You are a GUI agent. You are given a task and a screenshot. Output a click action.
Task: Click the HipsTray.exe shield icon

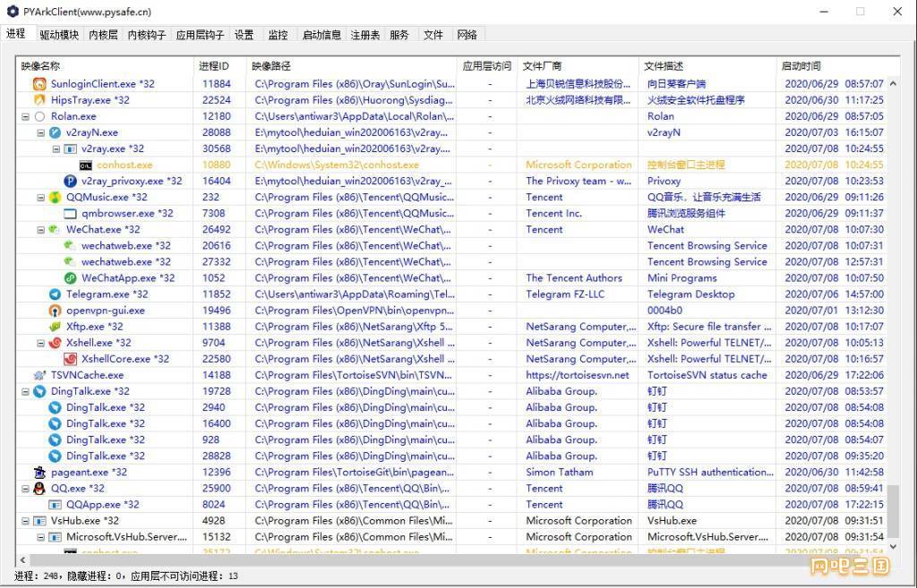coord(39,100)
